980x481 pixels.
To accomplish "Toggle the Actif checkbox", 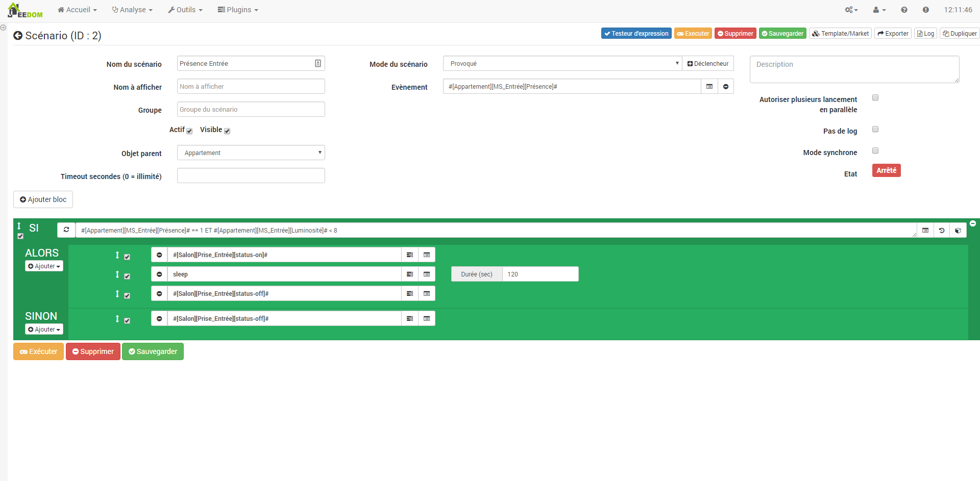I will tap(189, 131).
